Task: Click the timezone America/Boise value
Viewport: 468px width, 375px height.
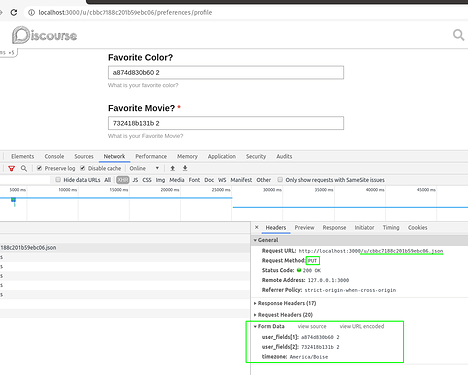Action: pyautogui.click(x=309, y=357)
